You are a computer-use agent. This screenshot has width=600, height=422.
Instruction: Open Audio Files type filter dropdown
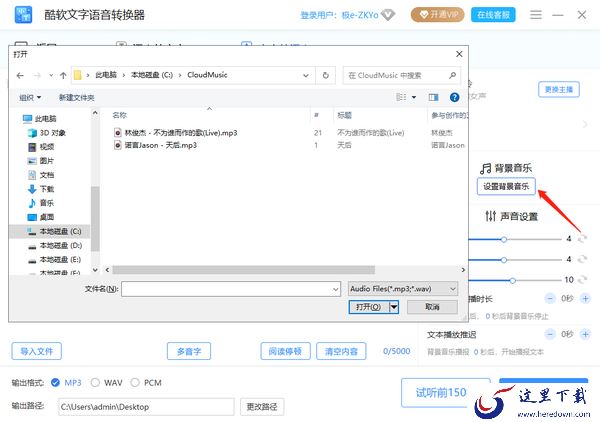coord(403,289)
